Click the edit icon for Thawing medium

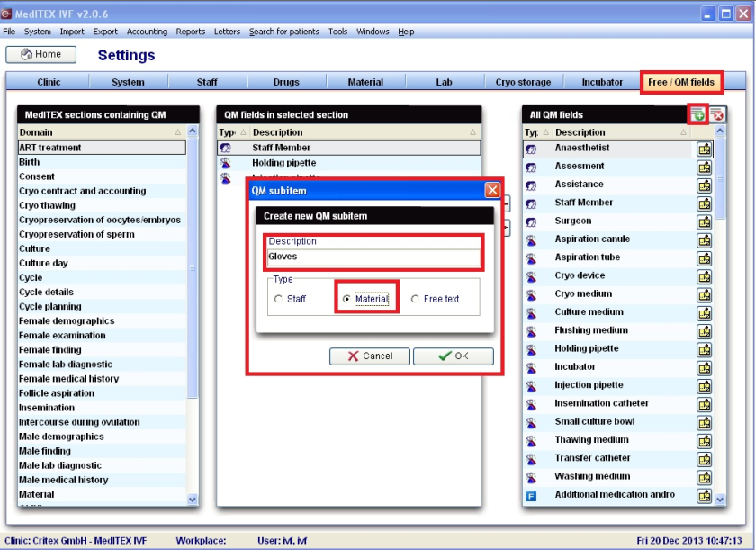(x=705, y=442)
